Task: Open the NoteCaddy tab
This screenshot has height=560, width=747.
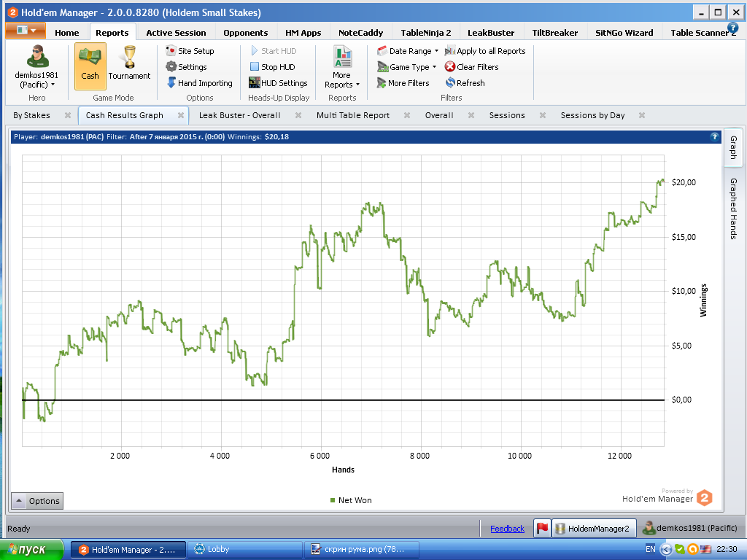Action: pyautogui.click(x=360, y=33)
